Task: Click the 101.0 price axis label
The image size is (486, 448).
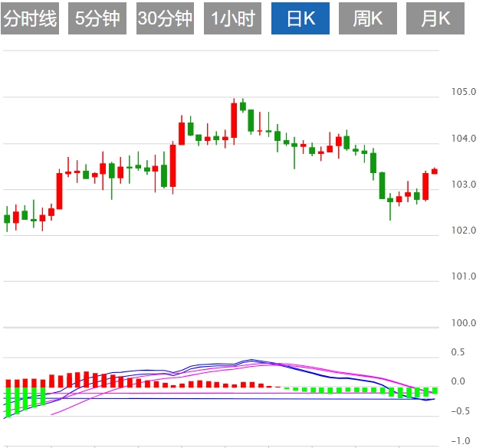Action: 464,276
